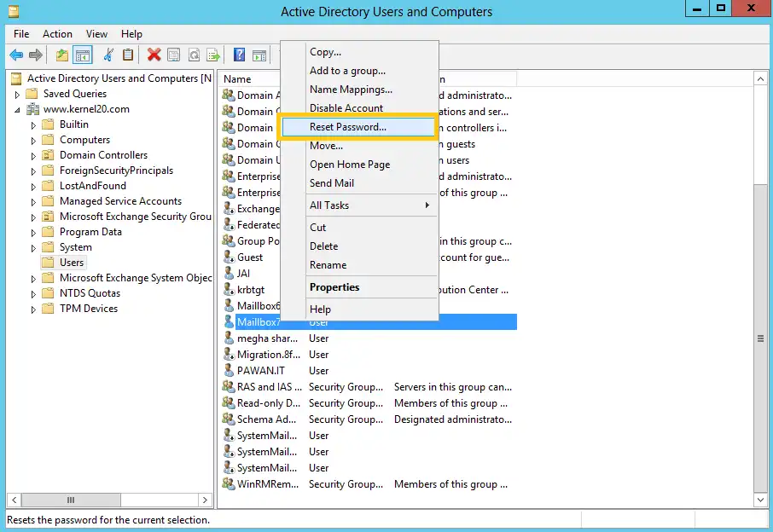
Task: Click the Paste clipboard toolbar icon
Action: click(x=128, y=55)
